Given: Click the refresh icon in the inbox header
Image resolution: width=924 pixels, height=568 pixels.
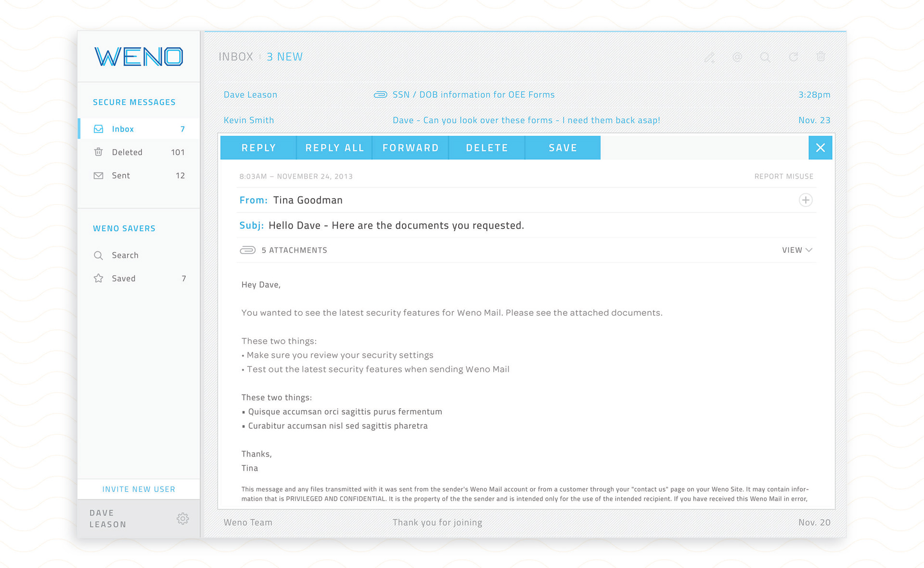Looking at the screenshot, I should (x=793, y=57).
